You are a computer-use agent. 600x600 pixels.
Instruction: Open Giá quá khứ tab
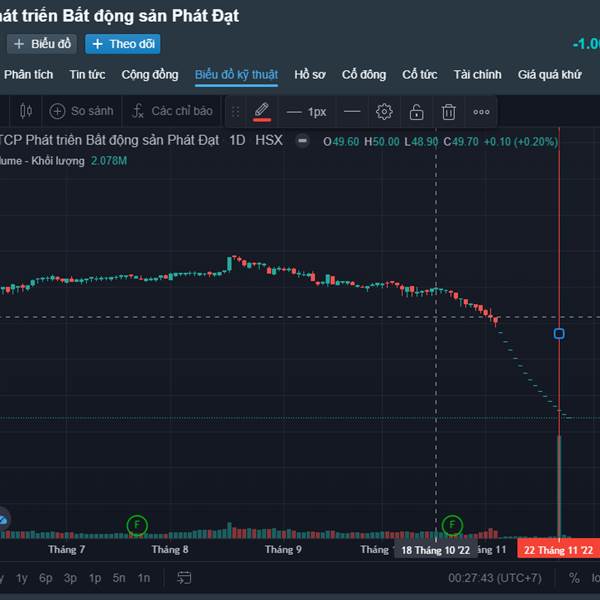click(549, 75)
